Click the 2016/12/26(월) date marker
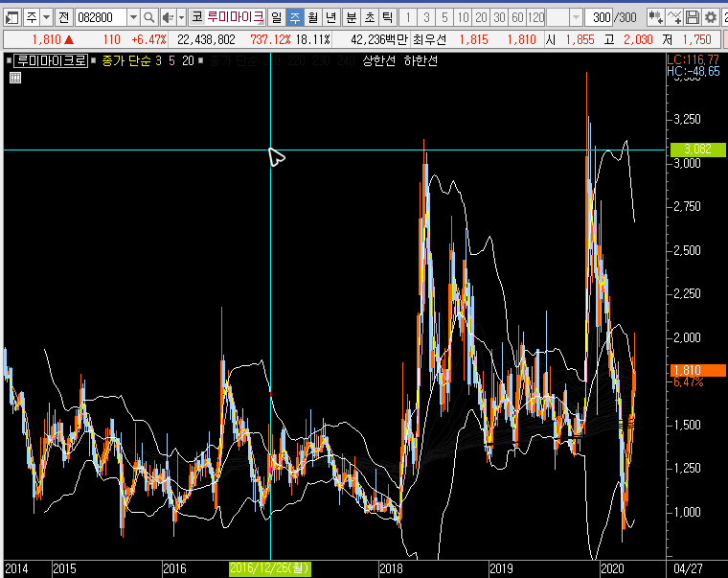Image resolution: width=728 pixels, height=578 pixels. tap(270, 568)
